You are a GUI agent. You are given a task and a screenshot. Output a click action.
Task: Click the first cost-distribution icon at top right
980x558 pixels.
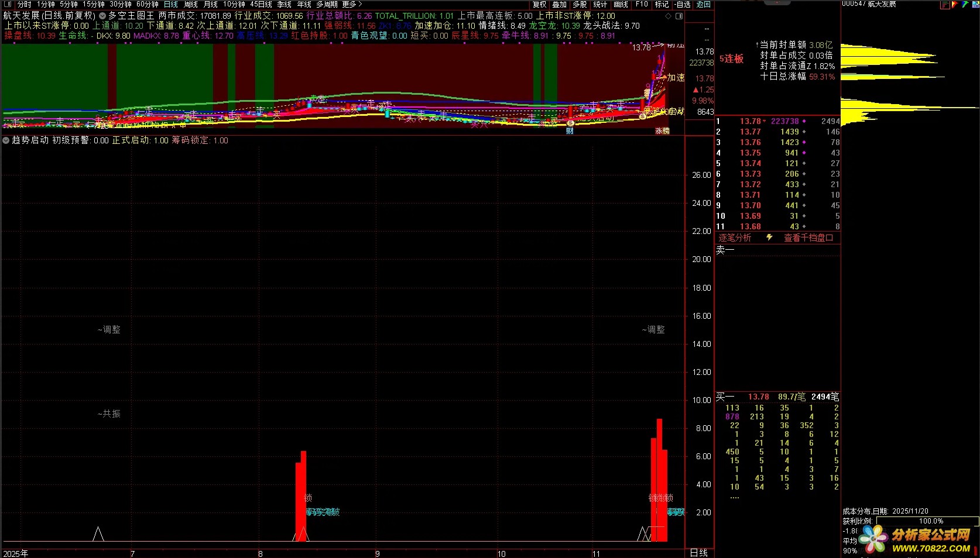point(945,5)
